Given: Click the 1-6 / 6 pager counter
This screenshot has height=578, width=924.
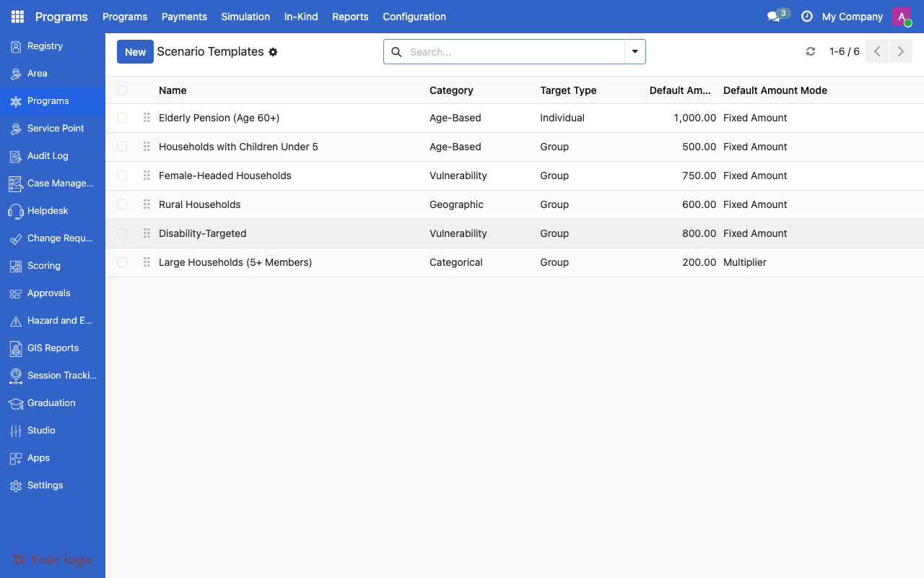Looking at the screenshot, I should click(x=845, y=51).
